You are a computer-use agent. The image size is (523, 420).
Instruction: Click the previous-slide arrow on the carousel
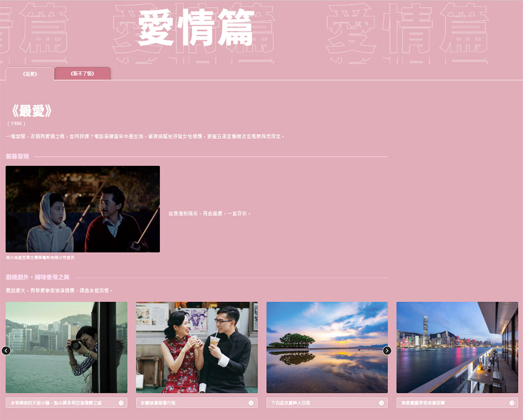(x=6, y=351)
